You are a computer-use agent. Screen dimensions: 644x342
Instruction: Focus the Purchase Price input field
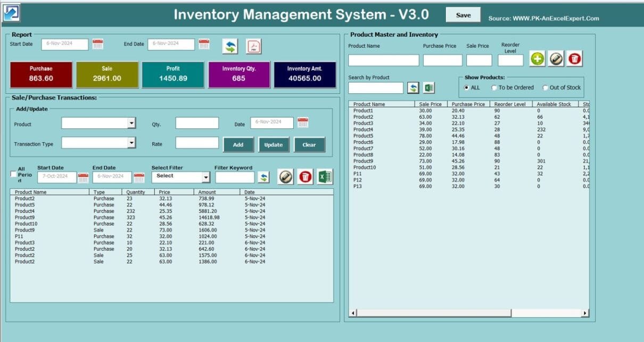pyautogui.click(x=442, y=60)
